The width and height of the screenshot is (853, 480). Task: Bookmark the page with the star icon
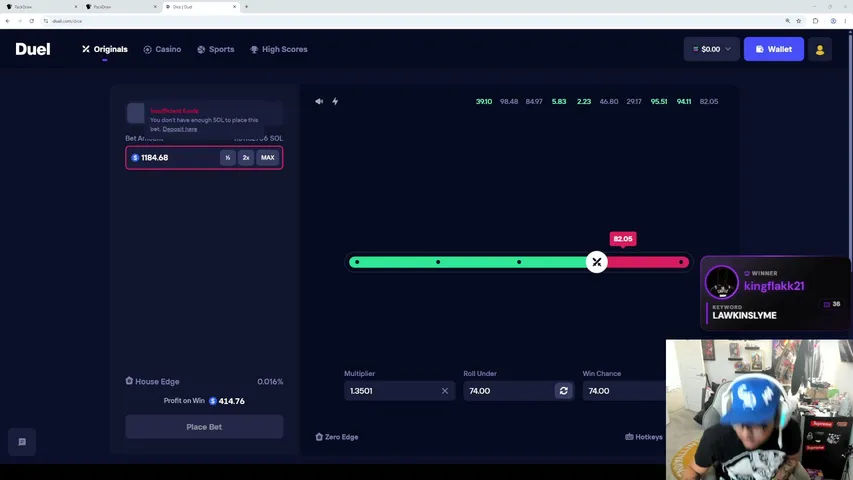pos(799,21)
